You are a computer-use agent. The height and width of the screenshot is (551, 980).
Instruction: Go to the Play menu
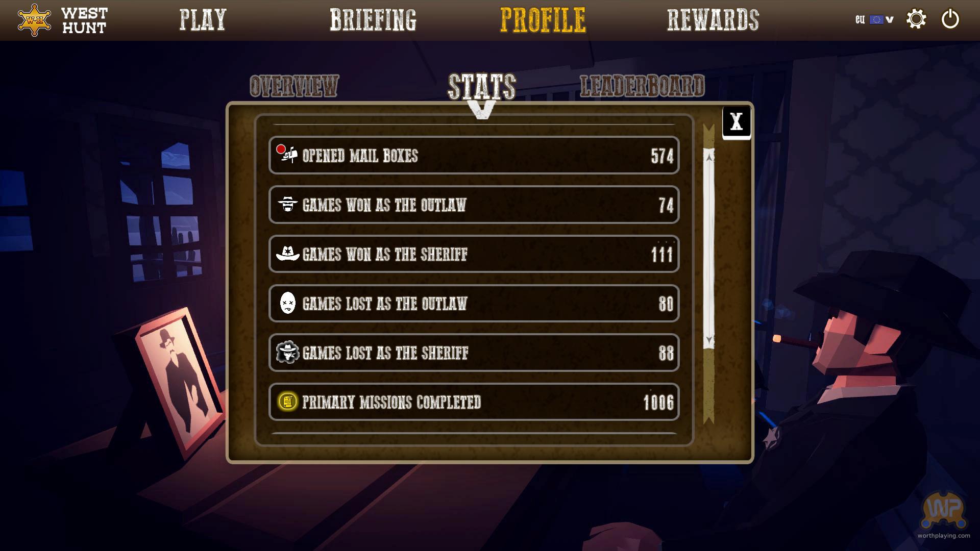(x=203, y=20)
